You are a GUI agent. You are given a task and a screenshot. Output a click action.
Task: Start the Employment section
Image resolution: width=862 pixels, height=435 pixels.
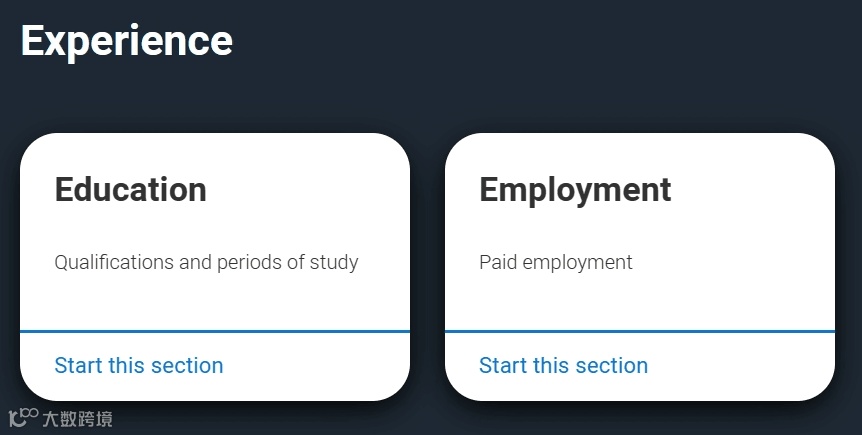click(x=563, y=366)
